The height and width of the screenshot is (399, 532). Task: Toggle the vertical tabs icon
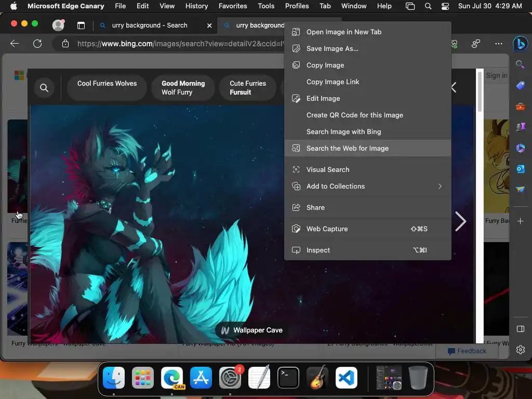click(x=81, y=25)
